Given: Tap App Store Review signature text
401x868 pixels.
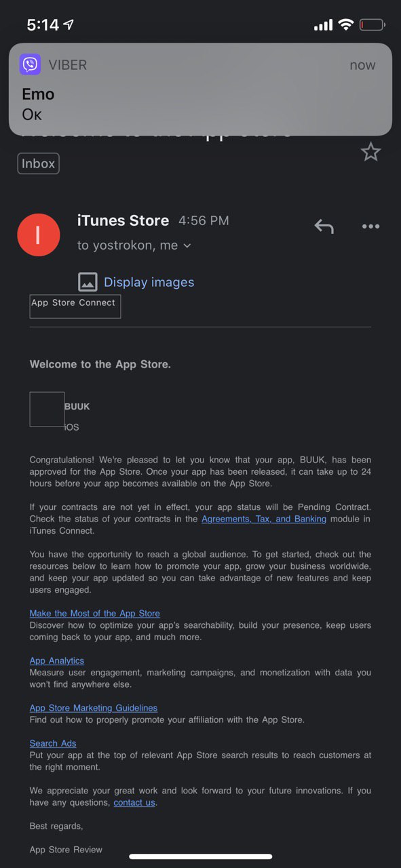Looking at the screenshot, I should tap(66, 850).
